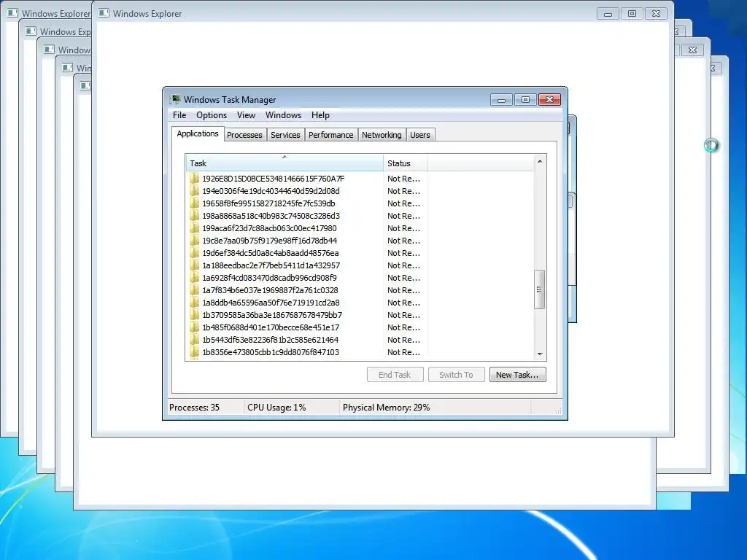Sort by the Task column header
Viewport: 747px width, 560px height.
coord(285,163)
